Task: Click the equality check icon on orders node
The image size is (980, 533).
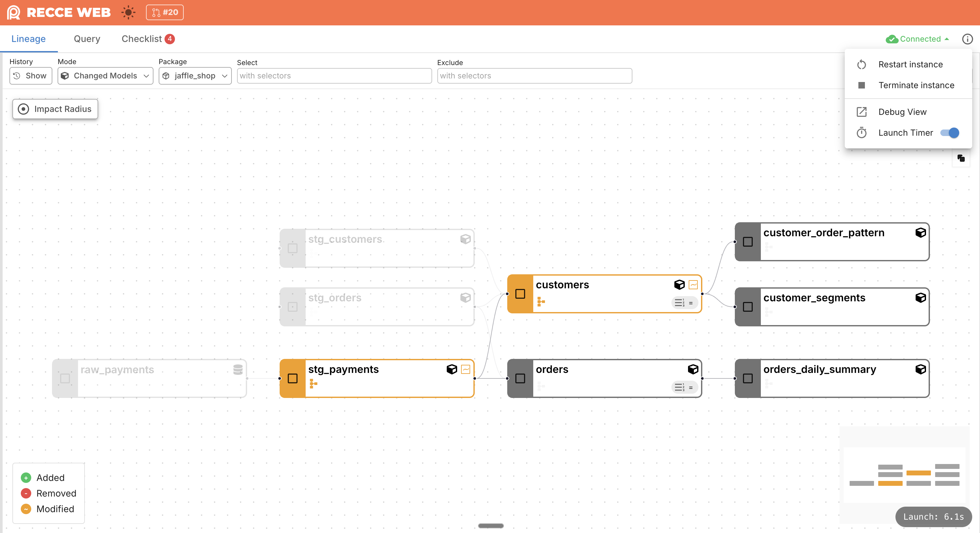Action: pos(691,387)
